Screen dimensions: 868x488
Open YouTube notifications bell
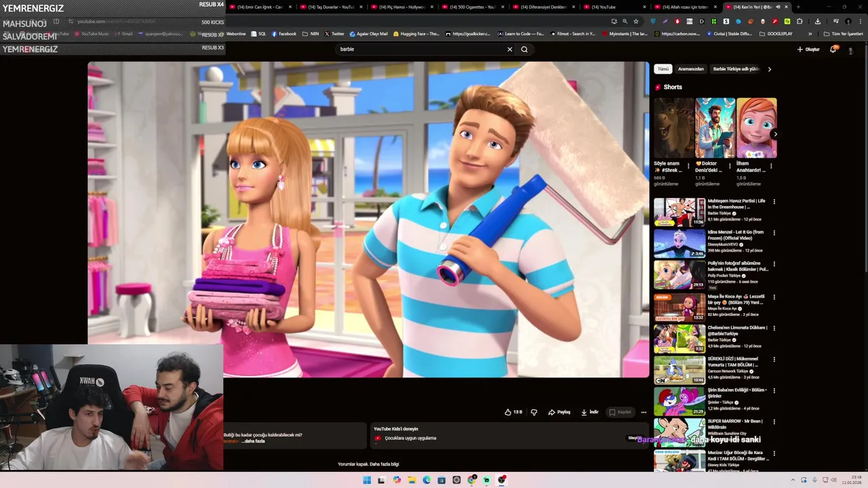point(833,49)
